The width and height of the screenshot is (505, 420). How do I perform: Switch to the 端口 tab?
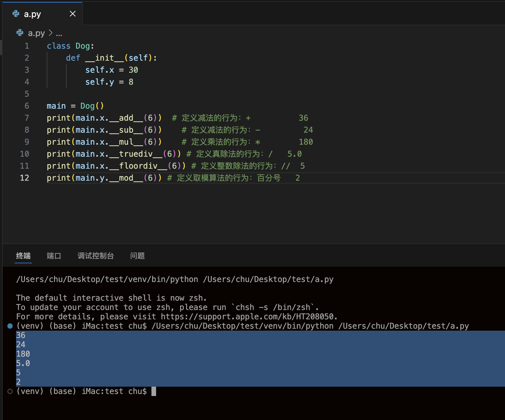[54, 256]
